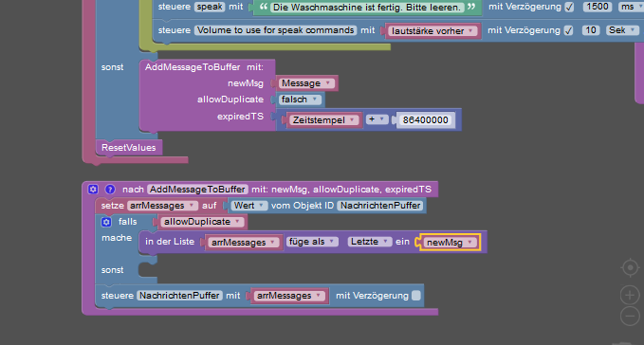Open ms unit dropdown
Viewport: 644px width, 345px height.
(631, 7)
